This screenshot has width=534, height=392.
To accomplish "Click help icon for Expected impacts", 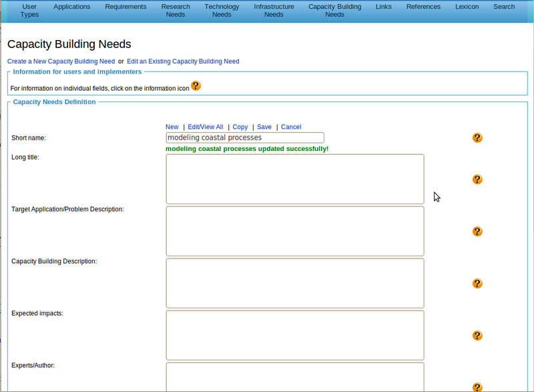I will click(x=477, y=335).
